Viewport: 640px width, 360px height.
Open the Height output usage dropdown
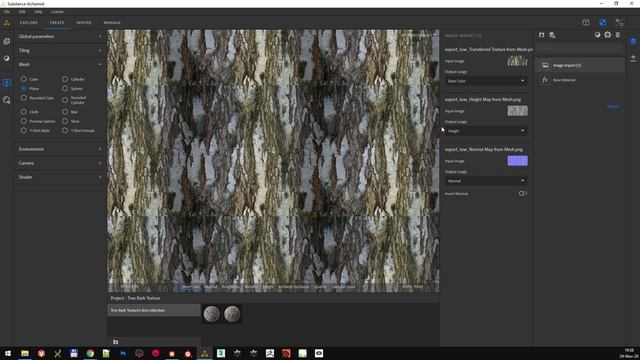click(x=486, y=131)
